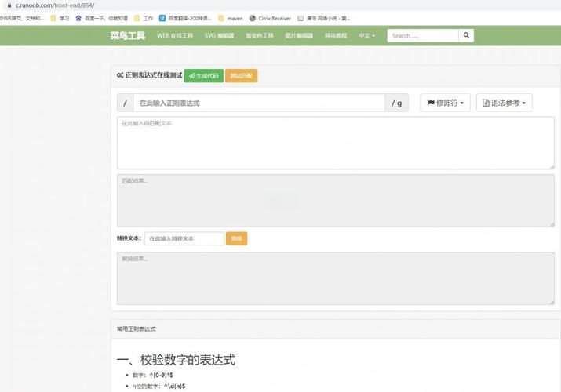Click the magnifier search button in navbar
Image resolution: width=561 pixels, height=392 pixels.
click(466, 35)
